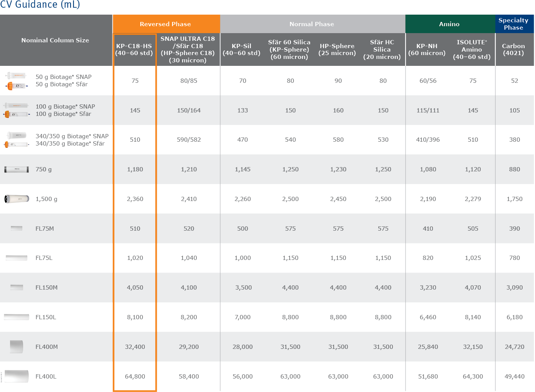Click the 520 value in the FL75M row
The width and height of the screenshot is (535, 392).
(x=189, y=228)
